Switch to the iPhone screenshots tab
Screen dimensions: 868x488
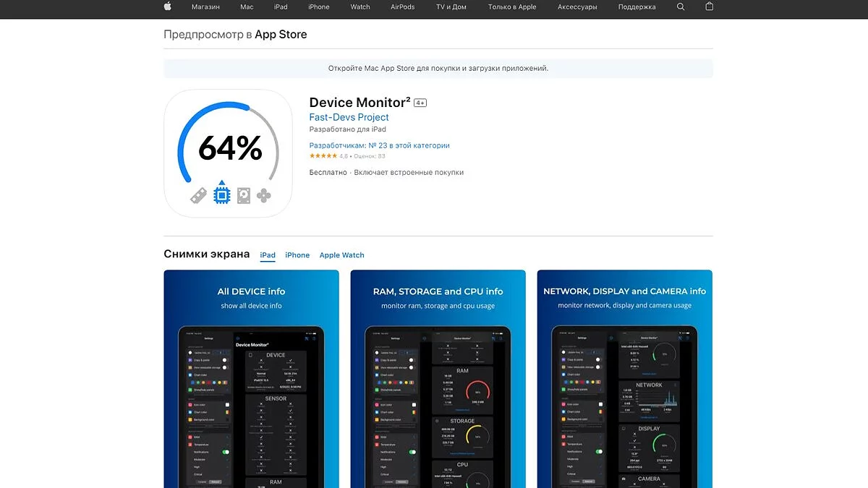point(297,255)
